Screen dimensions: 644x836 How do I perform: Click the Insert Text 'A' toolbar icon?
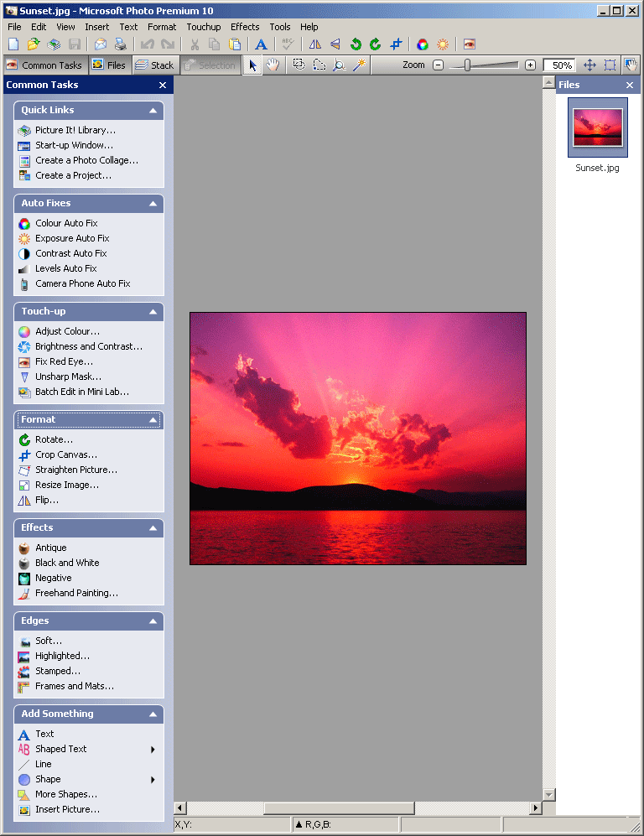pyautogui.click(x=261, y=44)
